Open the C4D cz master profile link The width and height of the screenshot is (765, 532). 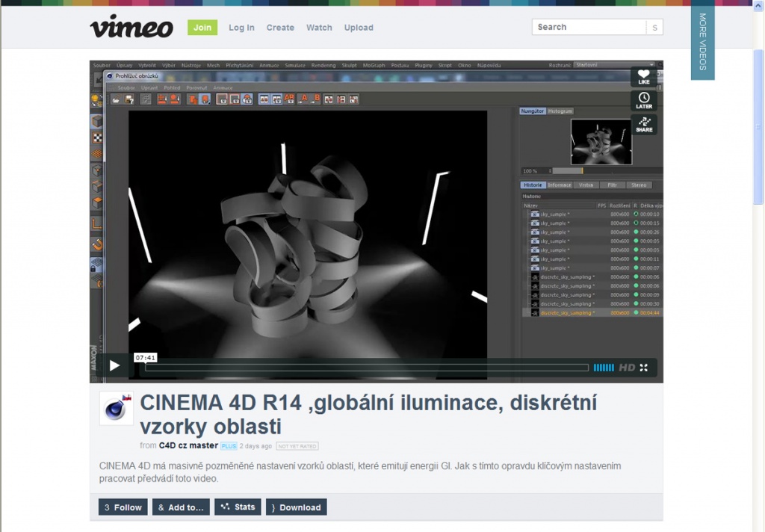188,445
